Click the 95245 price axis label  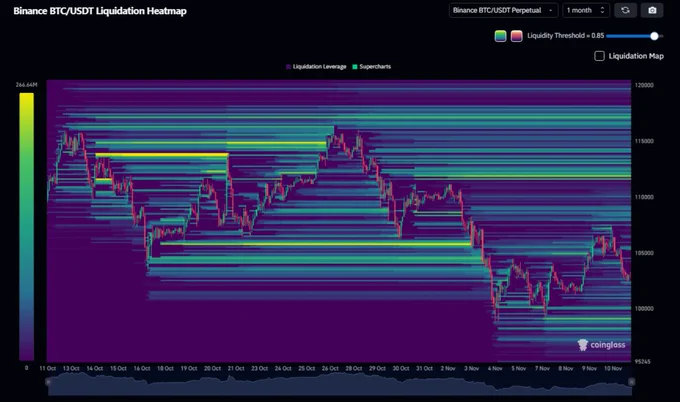pos(643,362)
